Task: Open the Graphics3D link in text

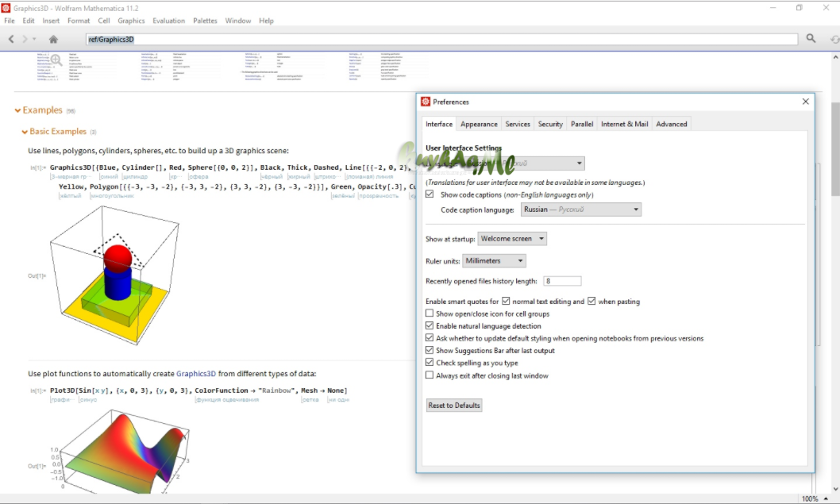Action: [x=196, y=374]
